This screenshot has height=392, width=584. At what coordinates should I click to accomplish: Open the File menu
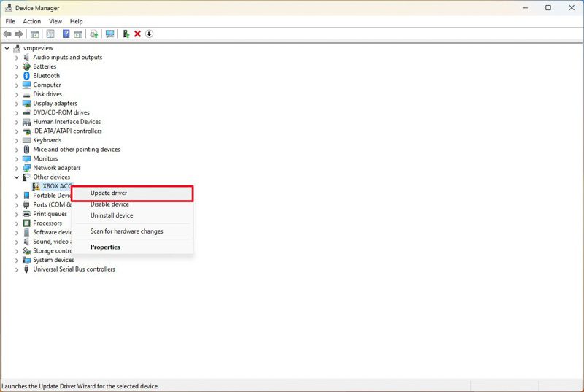10,21
